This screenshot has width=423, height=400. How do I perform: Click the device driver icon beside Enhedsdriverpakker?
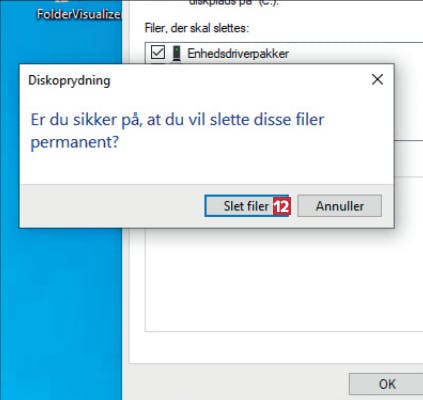pyautogui.click(x=177, y=53)
